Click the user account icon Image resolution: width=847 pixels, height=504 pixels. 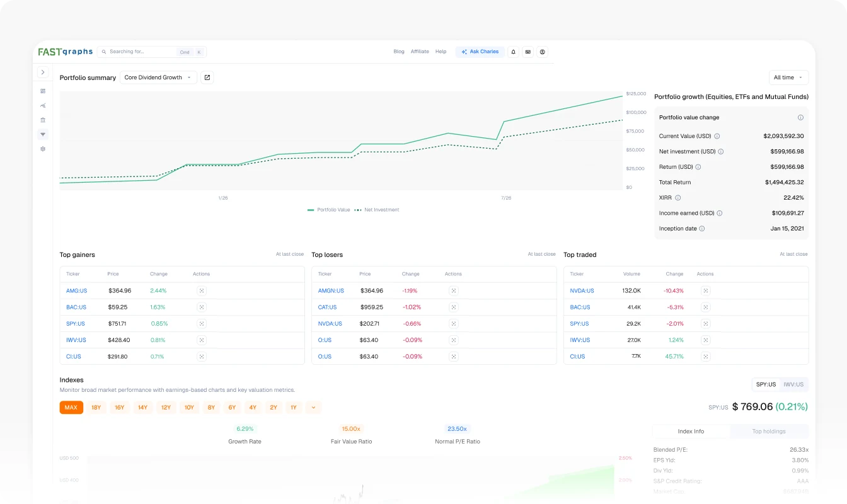click(543, 52)
